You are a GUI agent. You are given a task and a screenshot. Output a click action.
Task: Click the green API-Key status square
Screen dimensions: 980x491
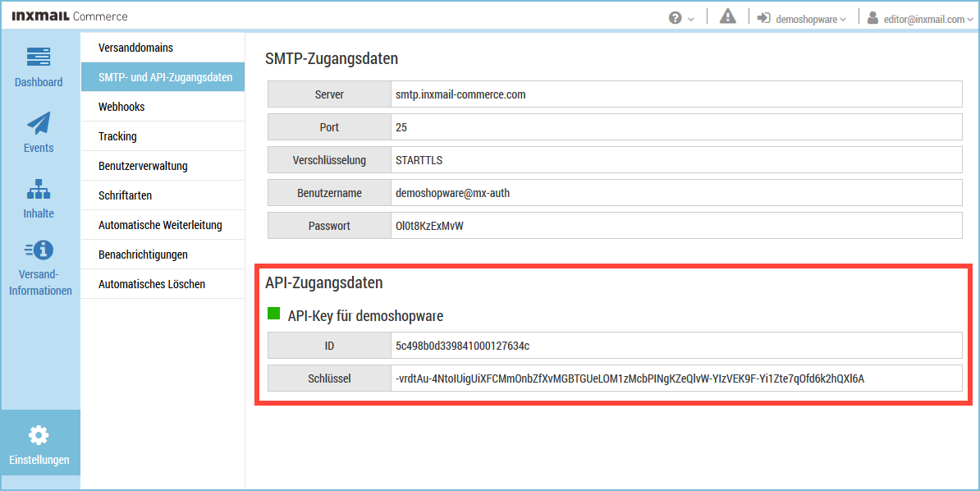(274, 314)
